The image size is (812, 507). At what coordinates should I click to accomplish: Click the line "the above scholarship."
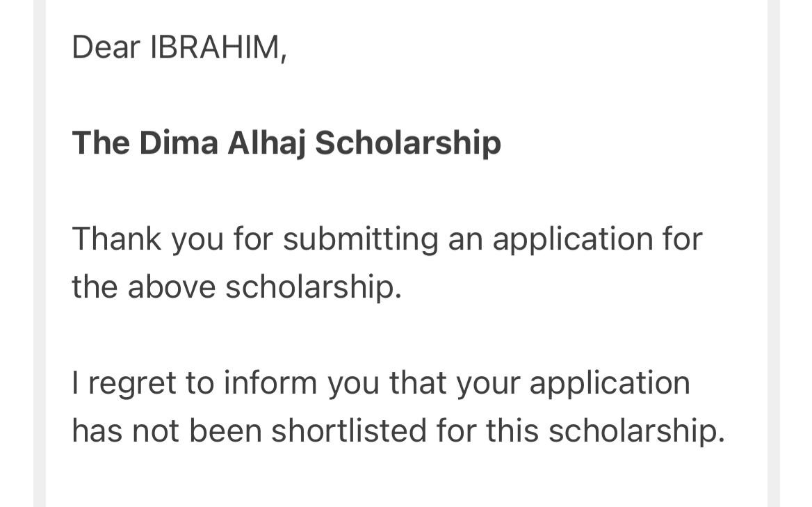tap(236, 287)
